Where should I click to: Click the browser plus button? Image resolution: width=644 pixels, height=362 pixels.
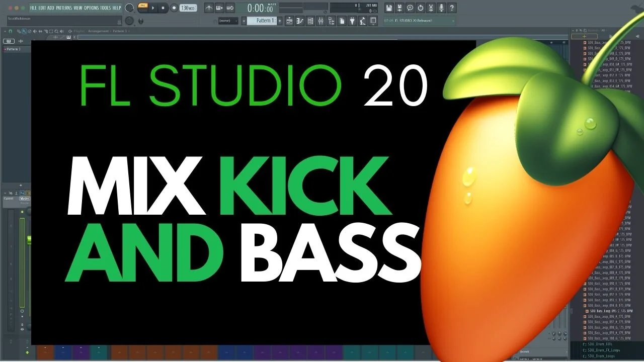pyautogui.click(x=584, y=36)
